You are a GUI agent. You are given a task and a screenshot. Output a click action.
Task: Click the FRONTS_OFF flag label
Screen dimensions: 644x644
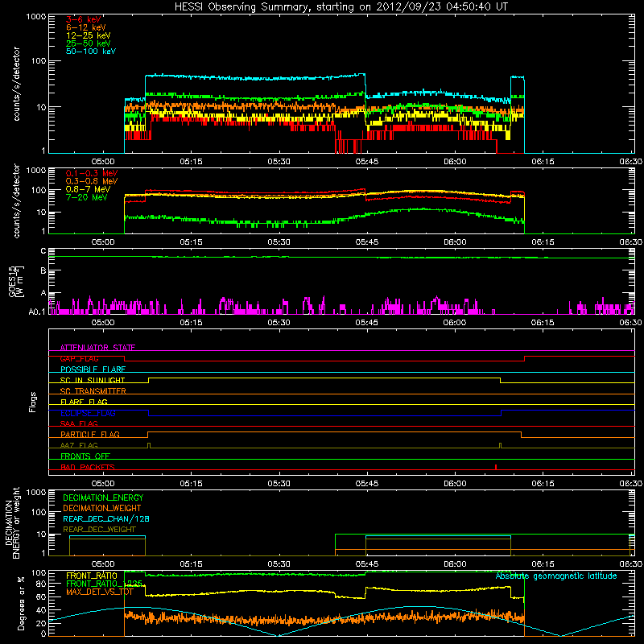(x=85, y=456)
